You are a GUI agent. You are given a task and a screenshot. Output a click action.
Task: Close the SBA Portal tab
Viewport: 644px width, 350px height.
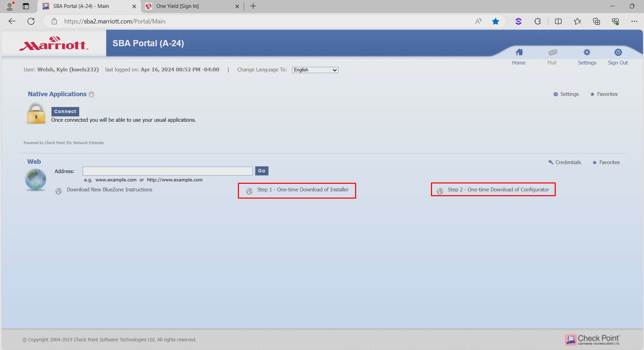(x=134, y=6)
